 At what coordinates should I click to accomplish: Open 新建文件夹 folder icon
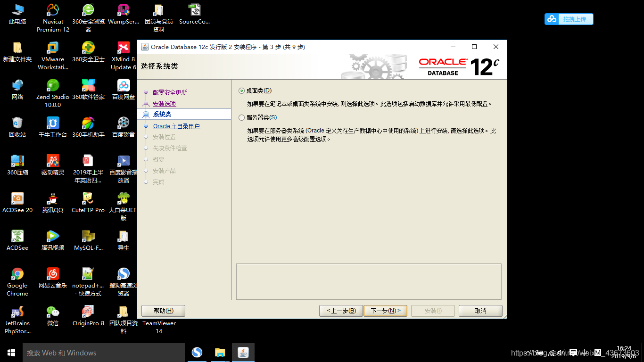17,52
